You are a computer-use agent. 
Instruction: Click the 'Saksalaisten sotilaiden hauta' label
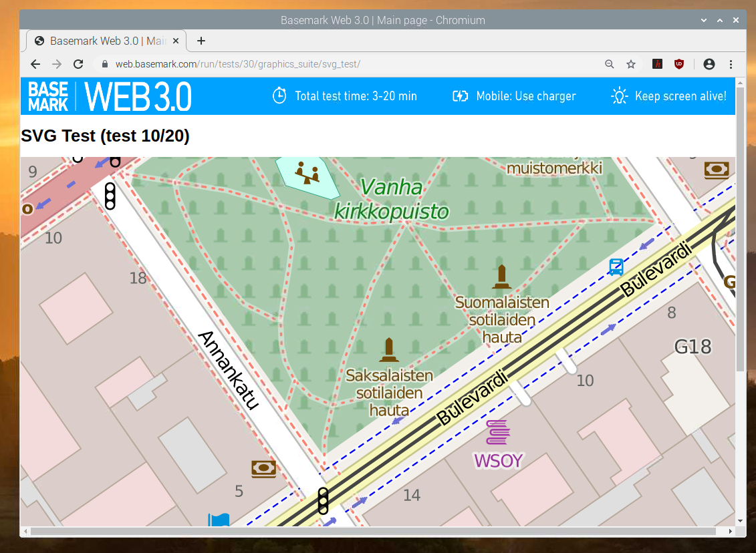click(x=389, y=393)
